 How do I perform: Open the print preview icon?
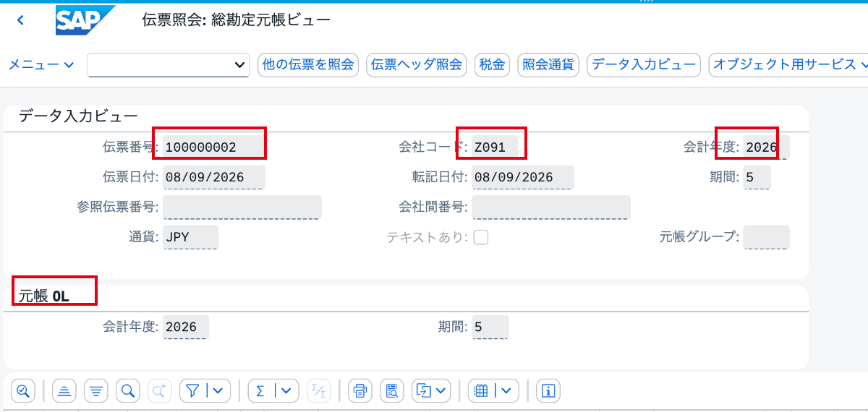pos(392,391)
